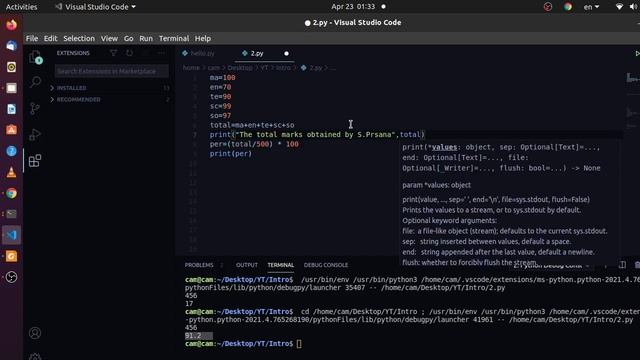This screenshot has width=640, height=360.
Task: Open the Manage gear icon
Action: pos(35,356)
